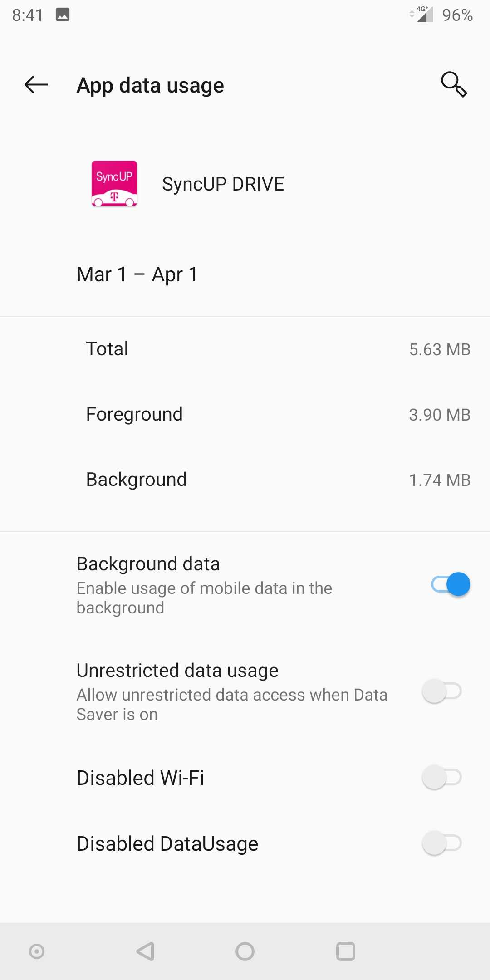Open the SyncUP DRIVE app icon
The width and height of the screenshot is (490, 980).
coord(113,184)
